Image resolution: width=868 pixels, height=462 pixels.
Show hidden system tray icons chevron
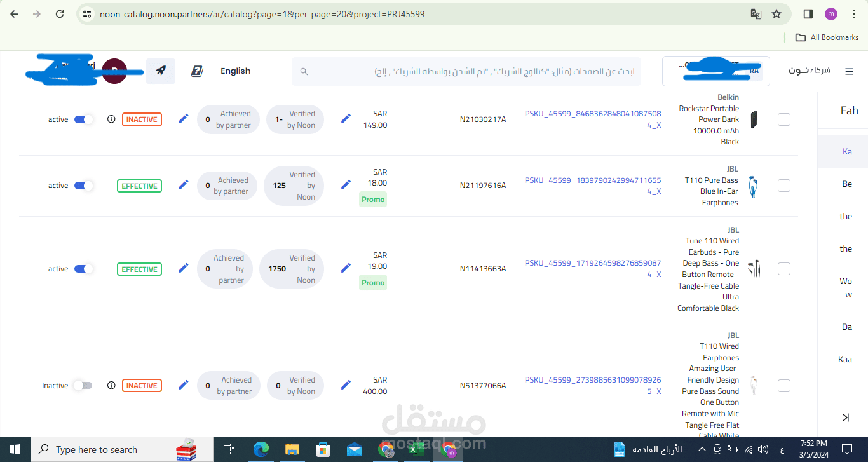[x=703, y=450]
